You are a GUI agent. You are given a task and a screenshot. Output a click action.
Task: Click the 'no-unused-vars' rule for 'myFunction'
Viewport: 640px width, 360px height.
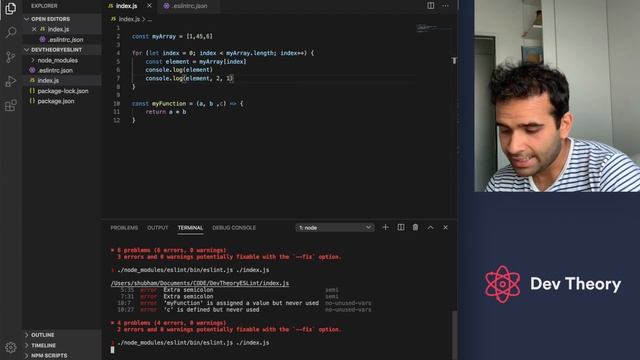348,303
